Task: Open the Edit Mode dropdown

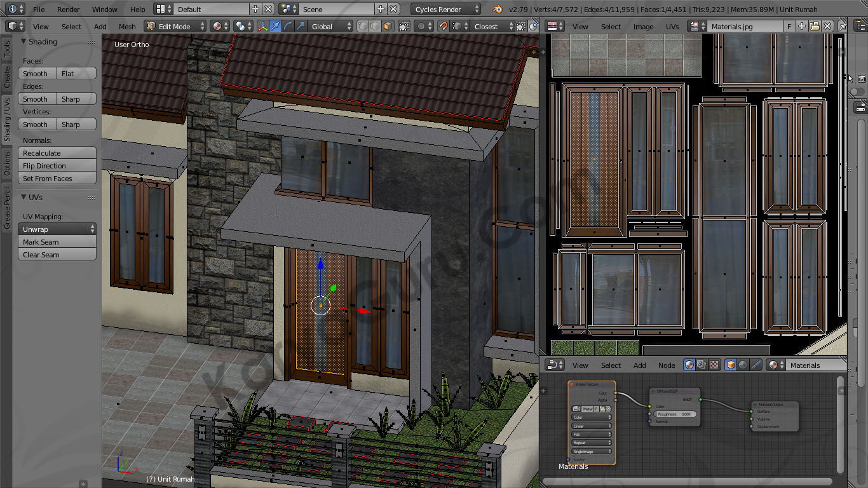Action: pos(175,27)
